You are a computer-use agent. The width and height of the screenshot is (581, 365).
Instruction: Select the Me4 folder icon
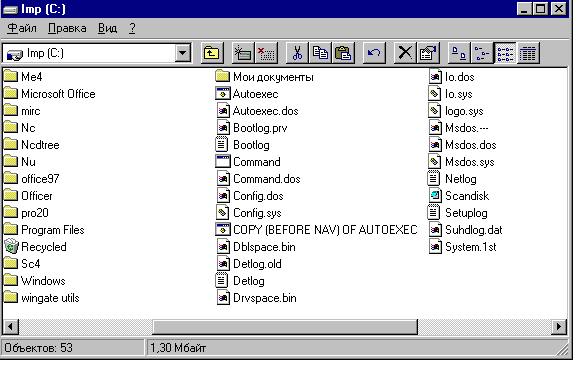tap(11, 76)
